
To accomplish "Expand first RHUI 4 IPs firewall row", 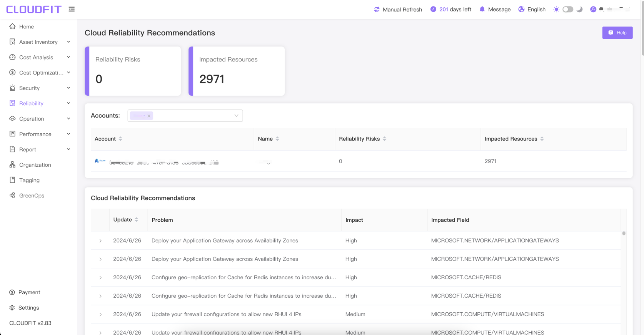I will pos(100,315).
